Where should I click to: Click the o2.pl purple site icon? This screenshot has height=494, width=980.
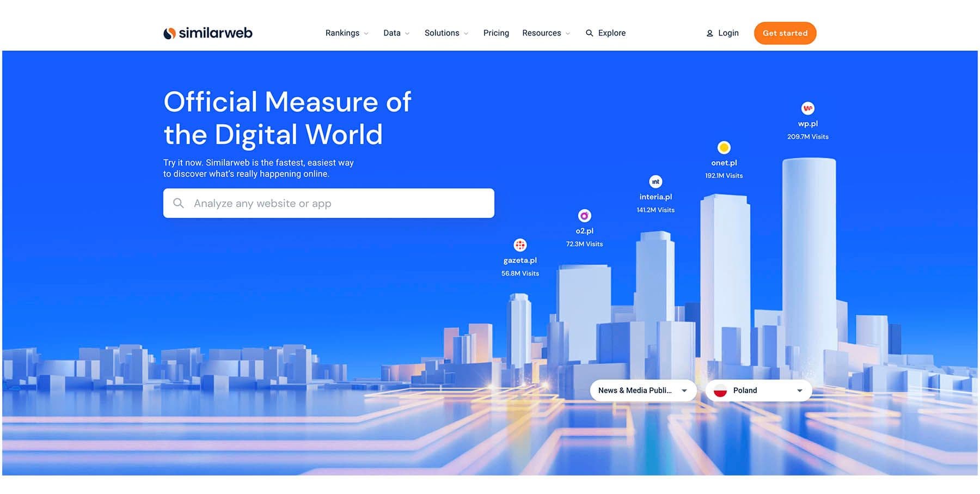(x=584, y=216)
